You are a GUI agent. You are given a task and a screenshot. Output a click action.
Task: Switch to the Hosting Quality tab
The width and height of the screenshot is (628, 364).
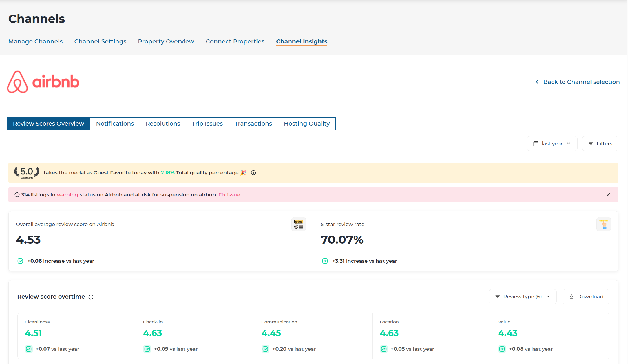pos(306,124)
